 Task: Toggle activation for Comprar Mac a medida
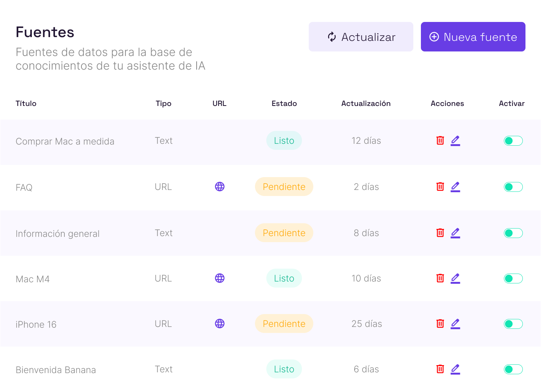click(513, 141)
